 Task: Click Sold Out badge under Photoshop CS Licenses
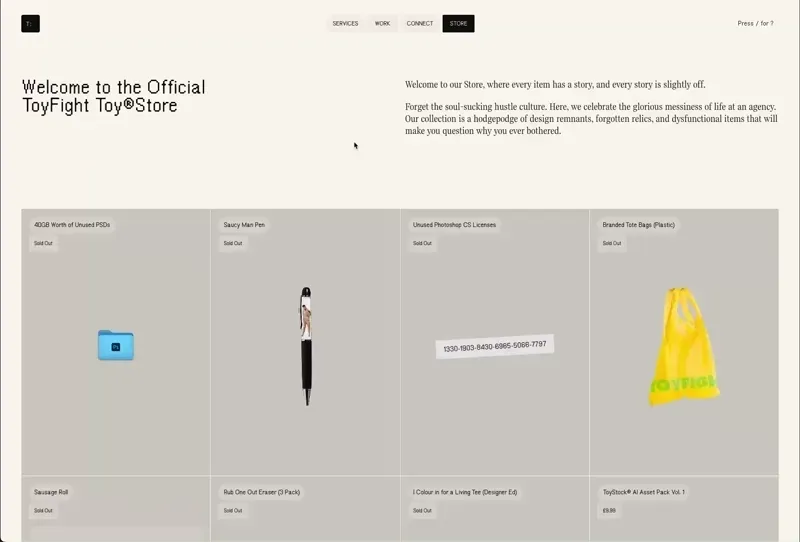point(422,243)
